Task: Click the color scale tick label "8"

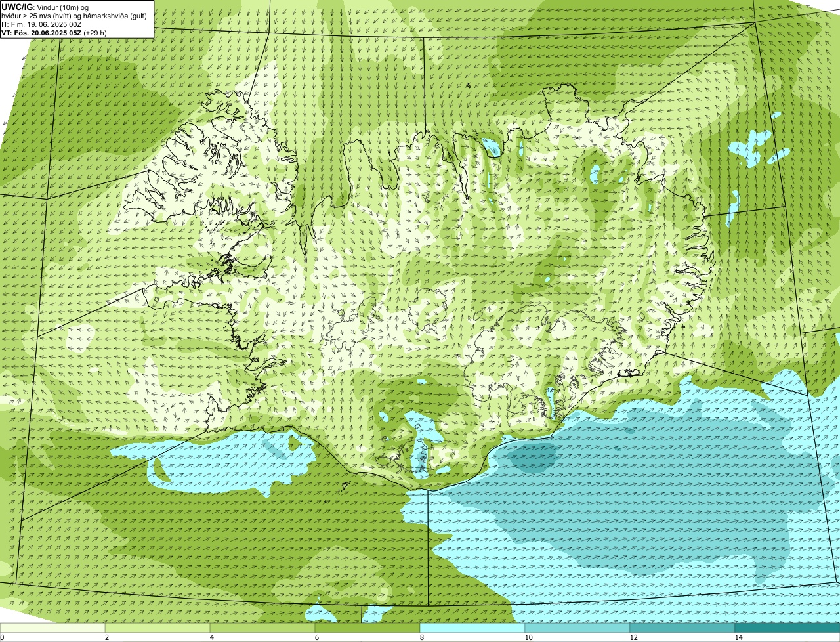Action: coord(421,637)
